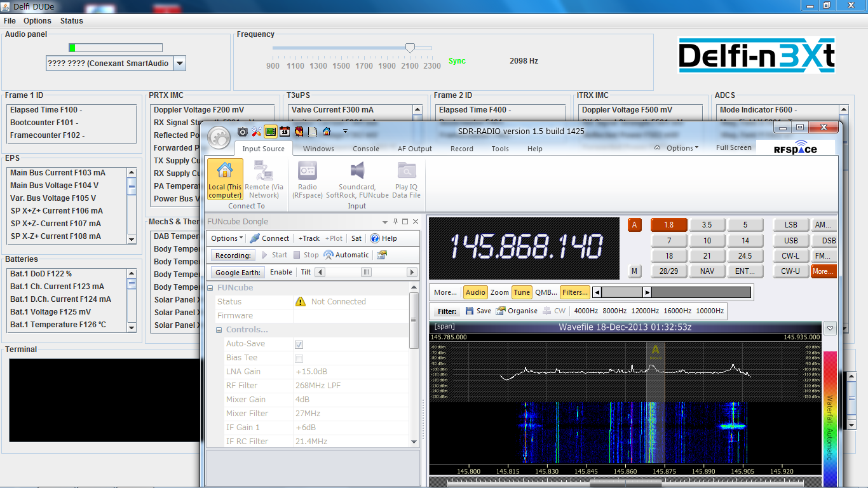Toggle the A VFO button
Screen dimensions: 868x488
pyautogui.click(x=634, y=225)
